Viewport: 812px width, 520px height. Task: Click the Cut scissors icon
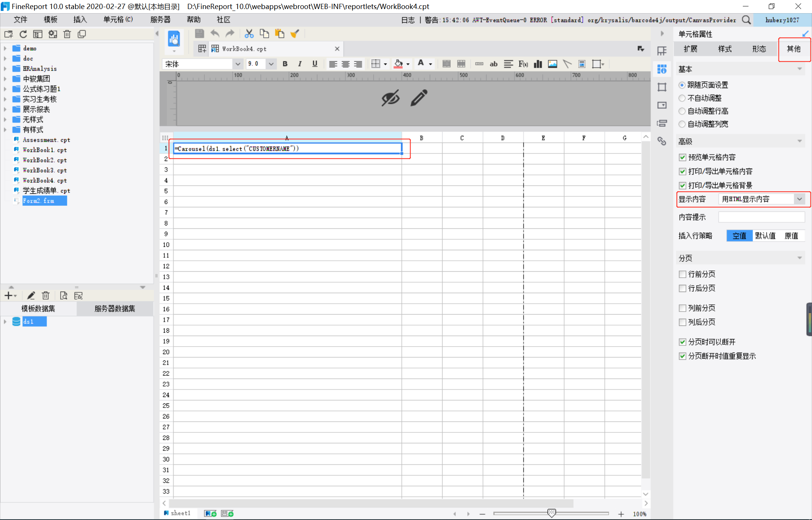pos(249,34)
